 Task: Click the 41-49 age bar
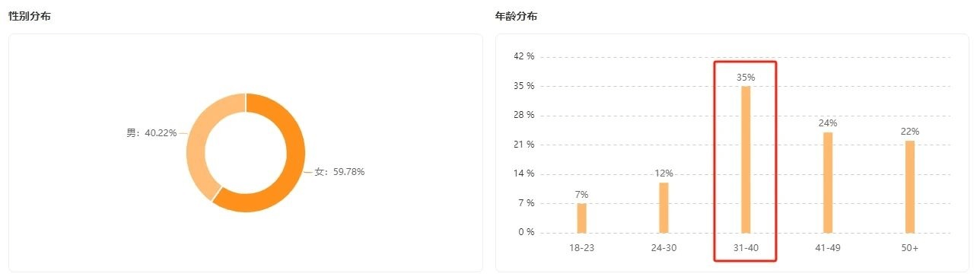click(x=828, y=183)
